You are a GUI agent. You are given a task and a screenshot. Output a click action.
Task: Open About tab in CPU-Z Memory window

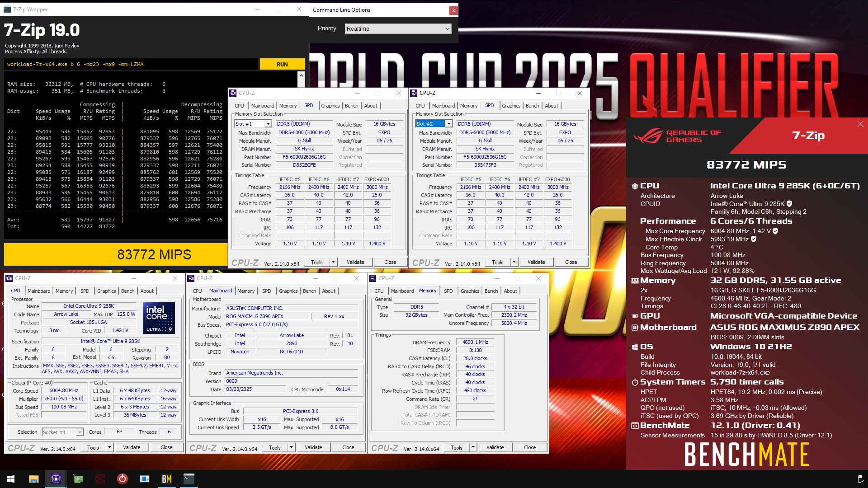(x=510, y=291)
